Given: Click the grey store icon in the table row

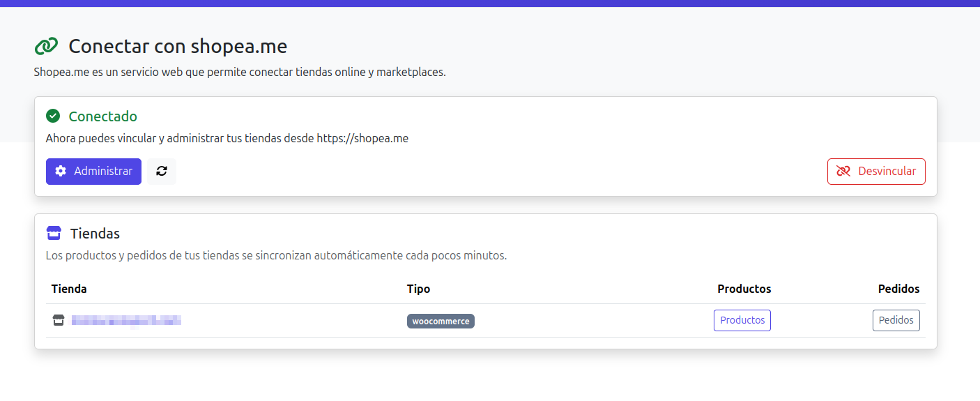Looking at the screenshot, I should (59, 320).
